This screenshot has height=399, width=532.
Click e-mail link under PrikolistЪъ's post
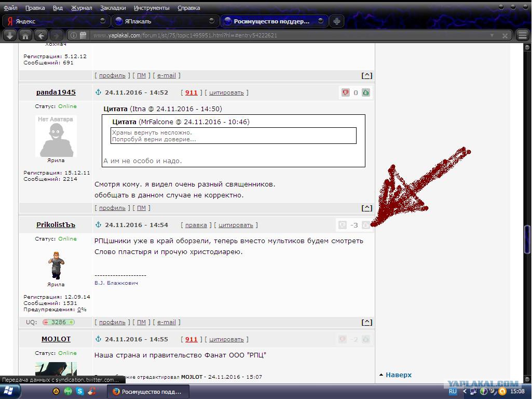167,322
